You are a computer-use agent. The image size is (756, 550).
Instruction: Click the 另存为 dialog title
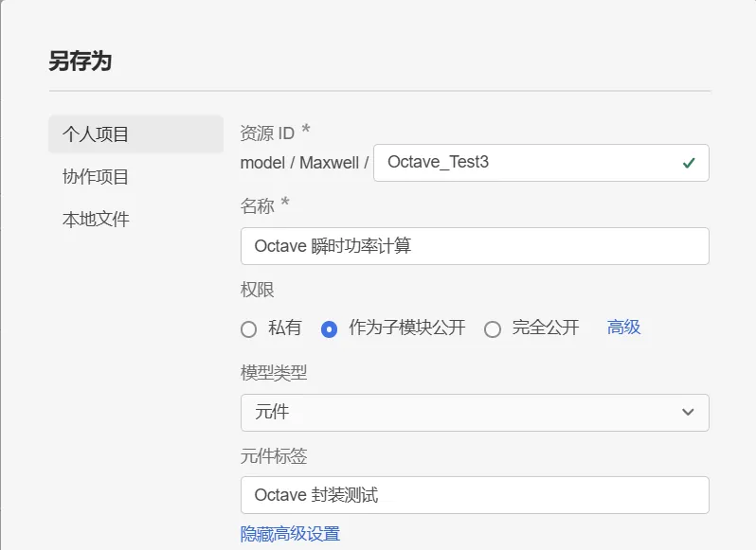80,62
